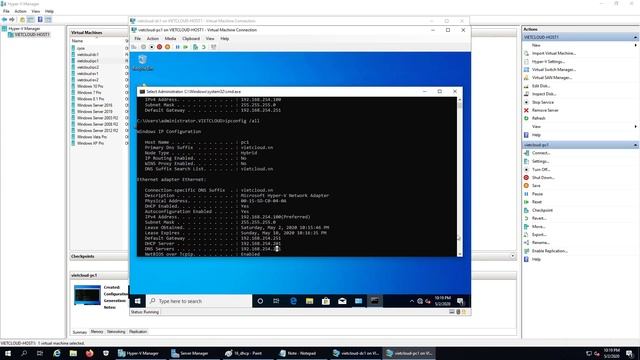The width and height of the screenshot is (640, 360).
Task: Open host File Explorer taskbar icon
Action: [x=73, y=353]
